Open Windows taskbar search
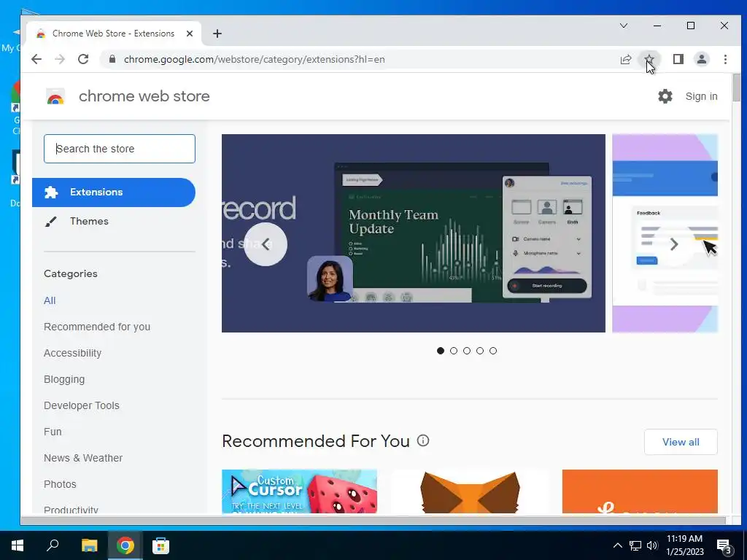The width and height of the screenshot is (747, 560). tap(53, 545)
